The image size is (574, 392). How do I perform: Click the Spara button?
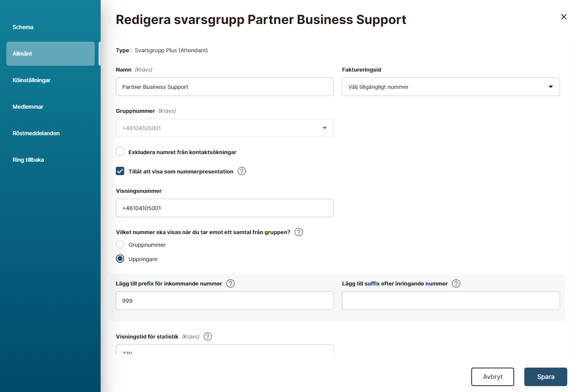[545, 377]
